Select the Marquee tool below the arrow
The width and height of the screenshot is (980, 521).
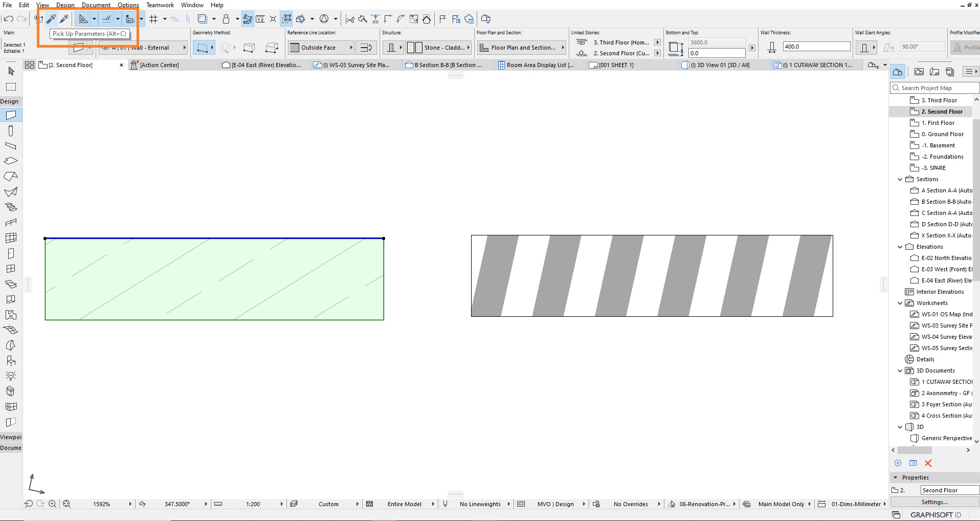coord(11,86)
